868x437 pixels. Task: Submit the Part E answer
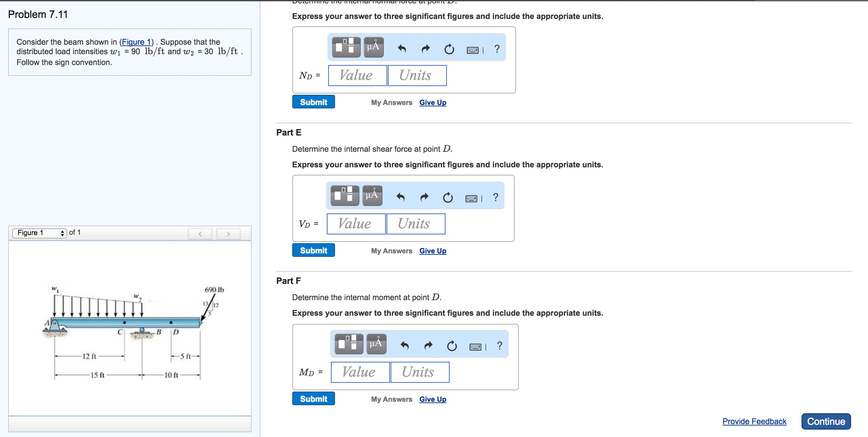[313, 250]
